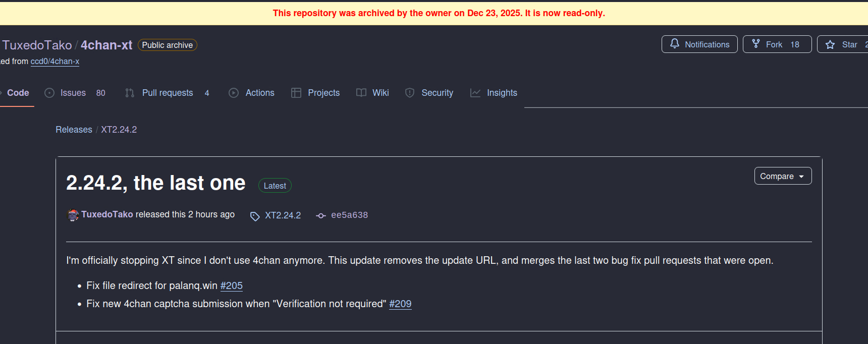Click the Fork branch icon
Image resolution: width=868 pixels, height=344 pixels.
pos(755,44)
